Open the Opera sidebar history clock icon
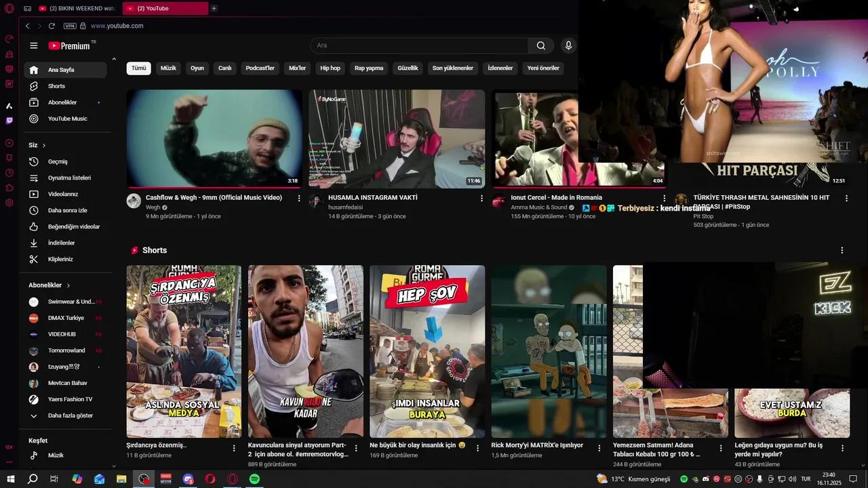868x488 pixels. click(9, 173)
